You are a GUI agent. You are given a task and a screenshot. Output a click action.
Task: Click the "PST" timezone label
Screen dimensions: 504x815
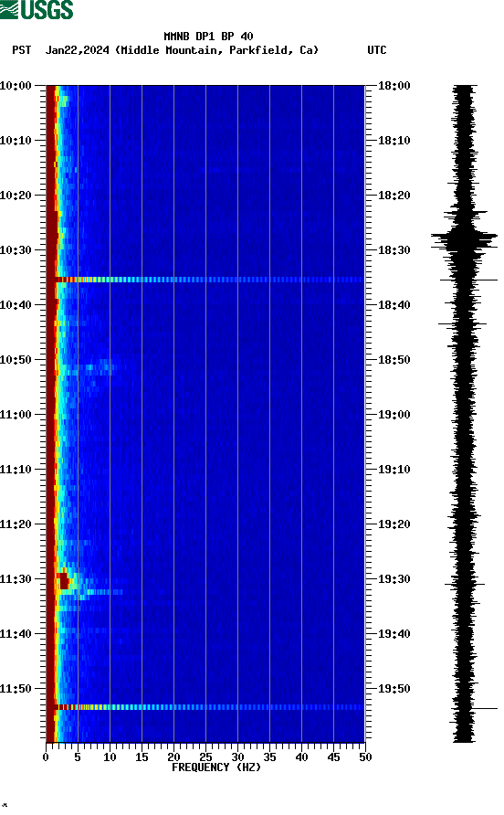pyautogui.click(x=21, y=50)
